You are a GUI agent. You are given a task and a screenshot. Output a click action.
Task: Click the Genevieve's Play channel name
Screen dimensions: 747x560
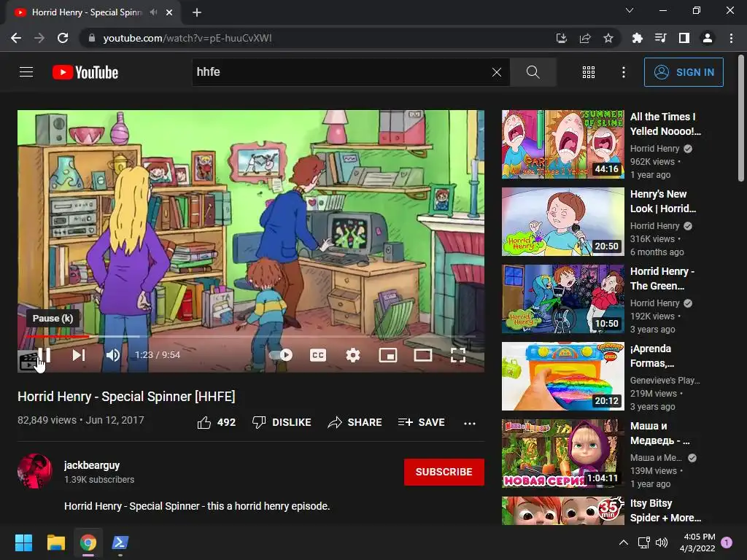[665, 381]
